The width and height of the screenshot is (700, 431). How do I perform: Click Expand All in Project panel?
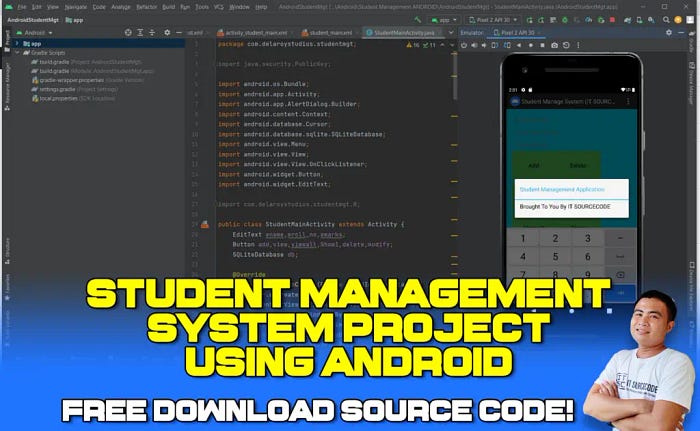[140, 33]
